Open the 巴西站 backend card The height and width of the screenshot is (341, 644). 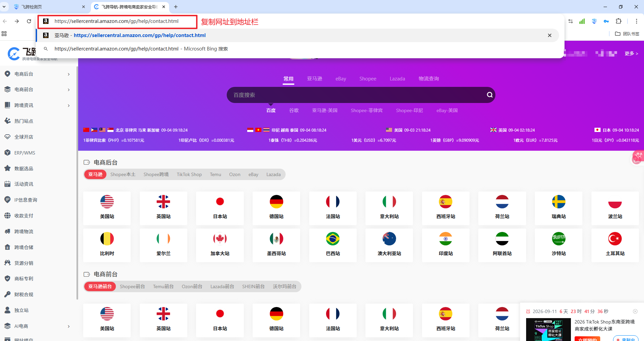[333, 245]
